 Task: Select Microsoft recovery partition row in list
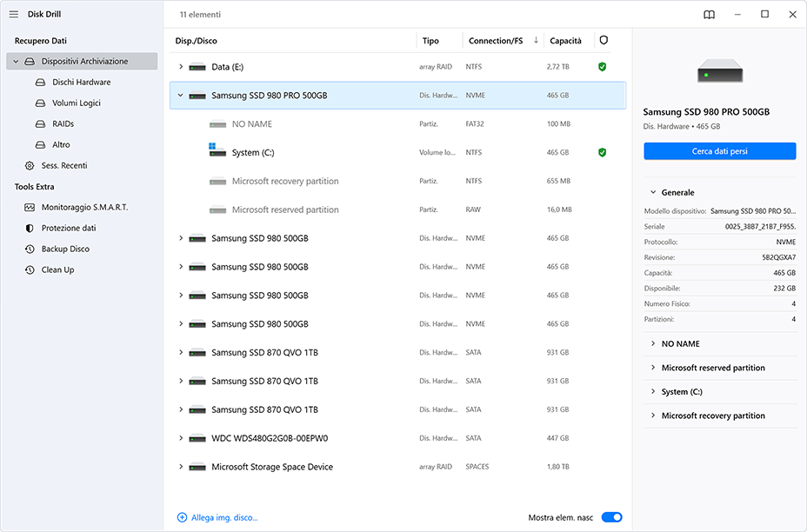click(397, 181)
